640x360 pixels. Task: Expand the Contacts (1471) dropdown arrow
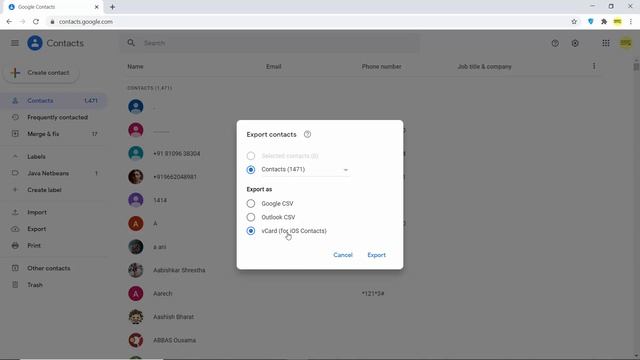point(346,170)
